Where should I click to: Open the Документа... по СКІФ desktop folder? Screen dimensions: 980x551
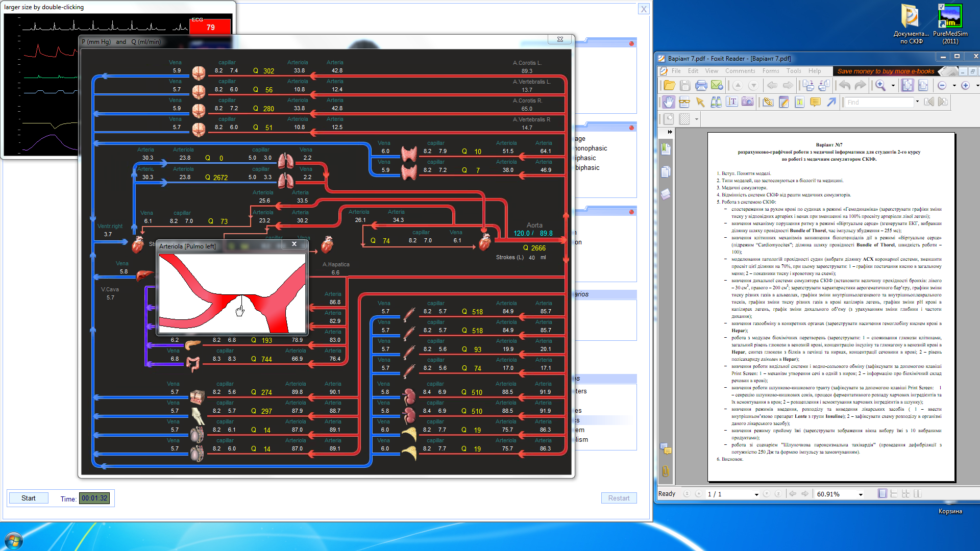911,24
